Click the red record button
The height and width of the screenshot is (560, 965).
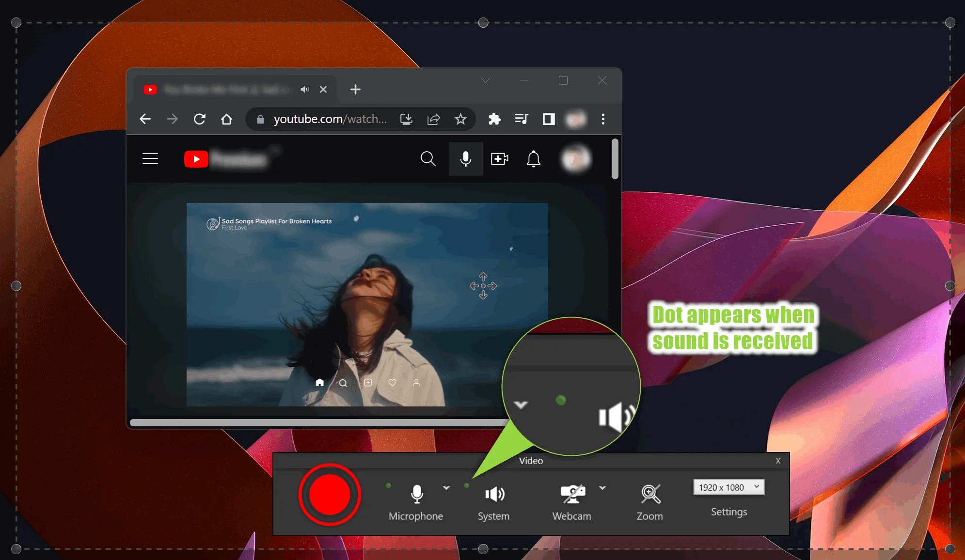[x=330, y=495]
